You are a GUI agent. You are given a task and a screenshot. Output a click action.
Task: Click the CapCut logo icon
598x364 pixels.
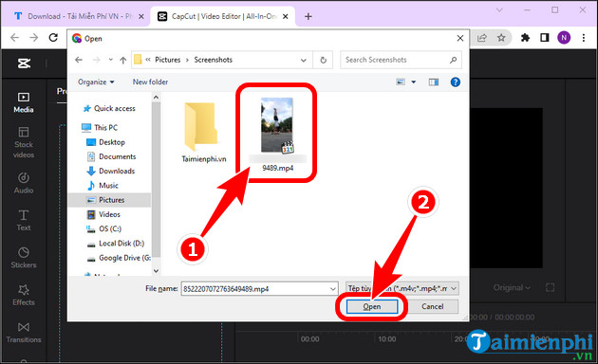click(24, 64)
